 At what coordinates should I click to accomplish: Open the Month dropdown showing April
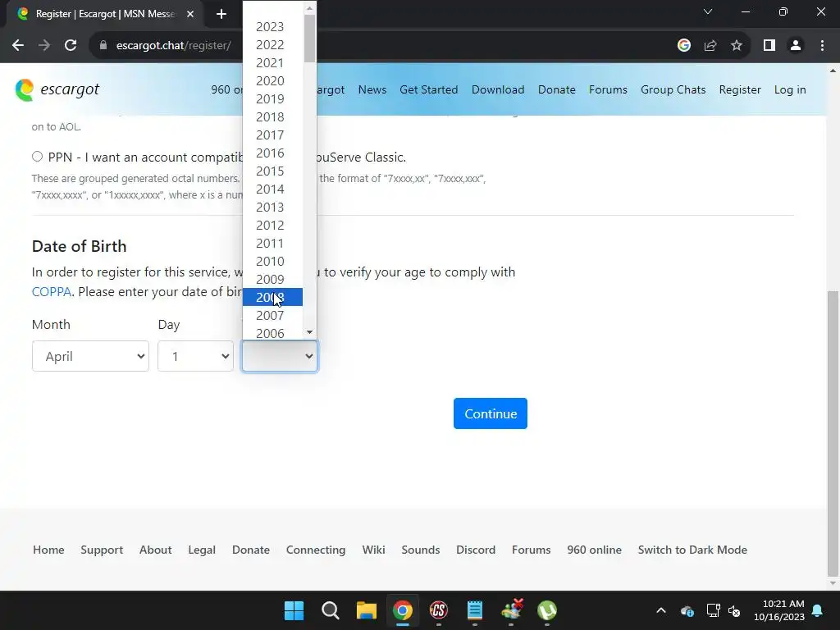point(90,356)
